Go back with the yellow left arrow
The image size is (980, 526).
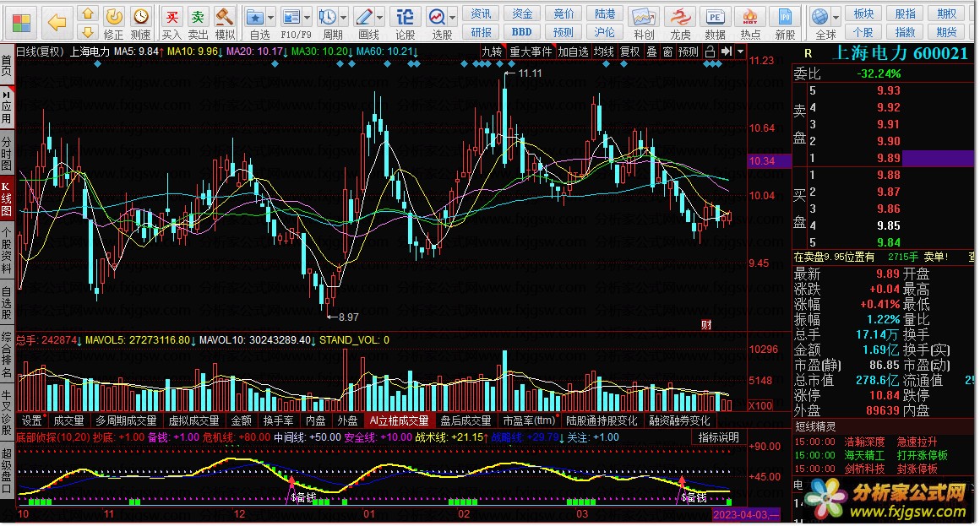57,23
